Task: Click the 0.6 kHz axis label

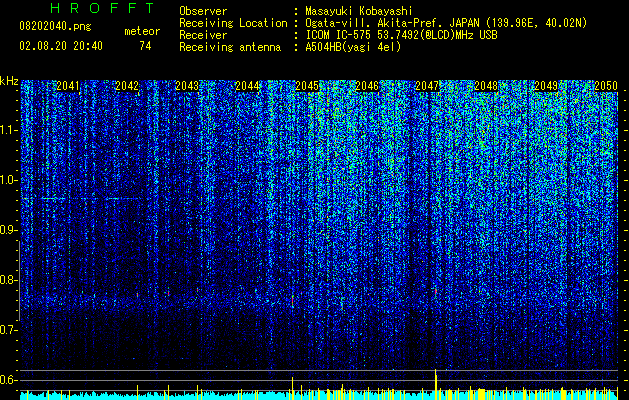Action: point(8,380)
